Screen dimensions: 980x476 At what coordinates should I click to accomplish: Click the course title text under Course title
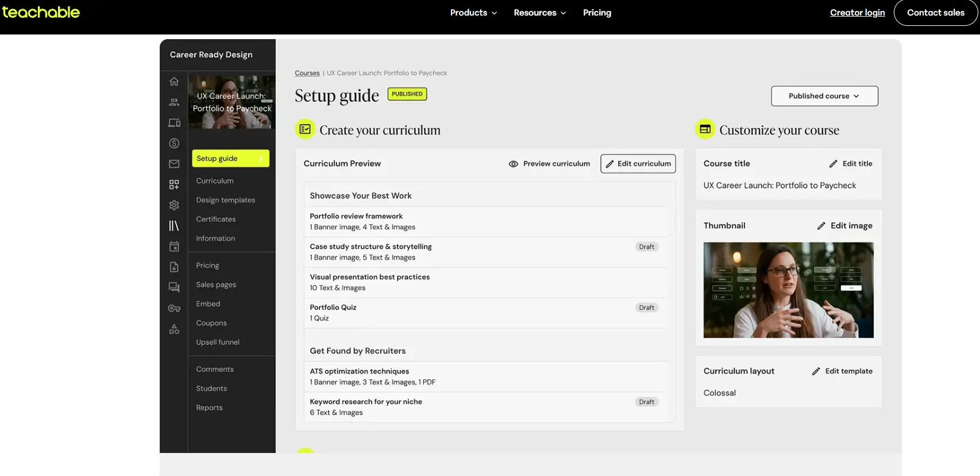(780, 186)
